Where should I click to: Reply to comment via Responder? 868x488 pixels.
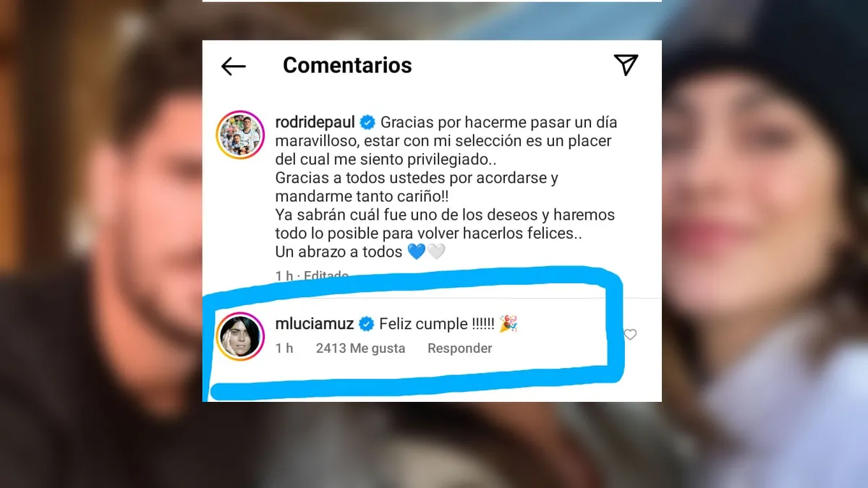click(x=459, y=348)
